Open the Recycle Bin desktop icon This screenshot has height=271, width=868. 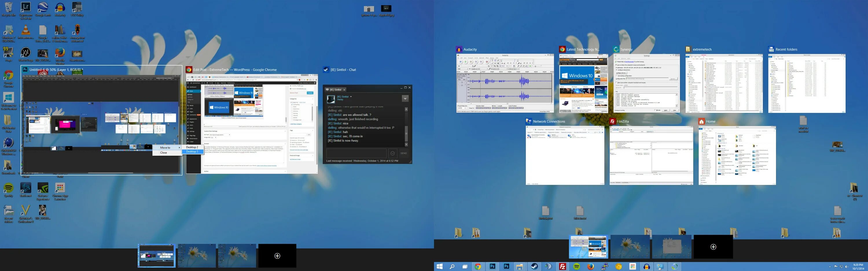point(8,10)
